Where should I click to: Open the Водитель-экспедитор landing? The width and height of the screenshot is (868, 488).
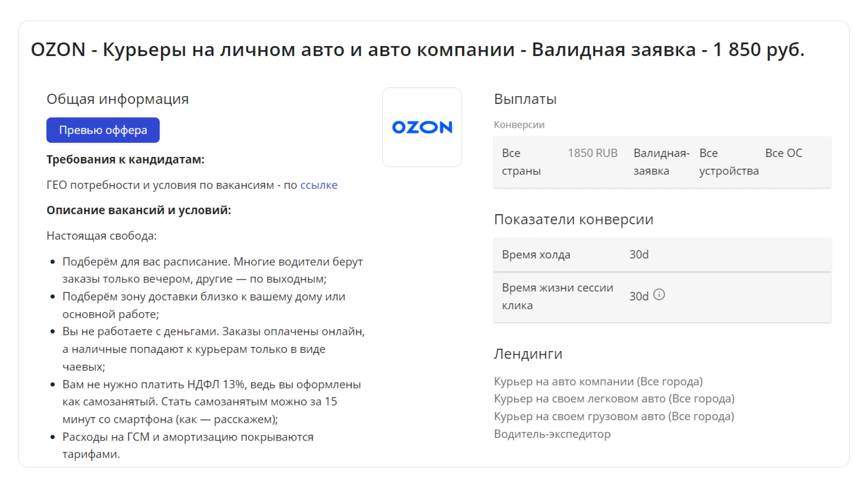[x=552, y=434]
